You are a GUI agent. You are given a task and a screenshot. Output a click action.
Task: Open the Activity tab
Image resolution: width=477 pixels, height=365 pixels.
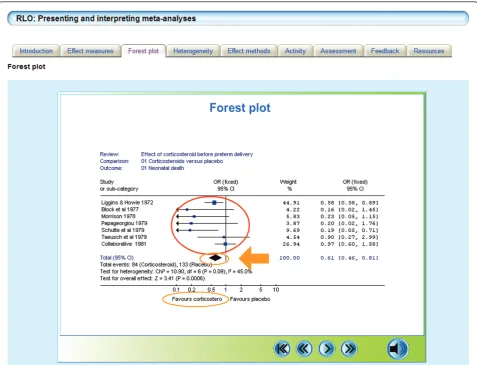coord(295,51)
